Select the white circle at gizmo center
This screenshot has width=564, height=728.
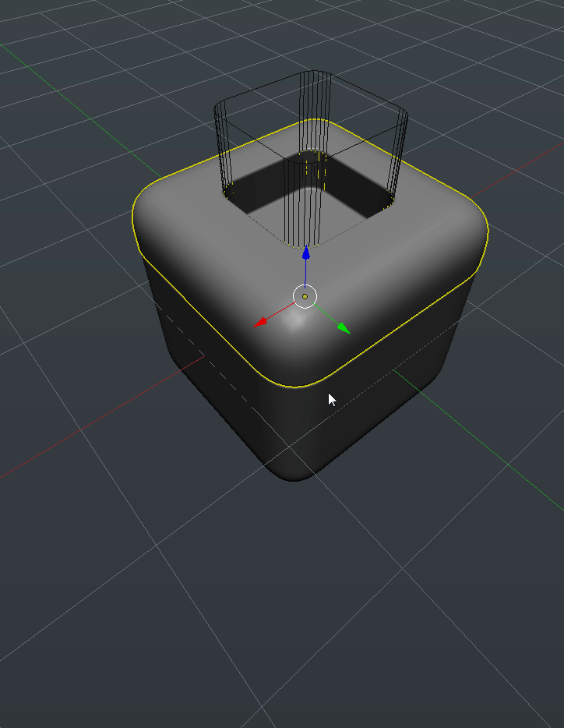305,296
